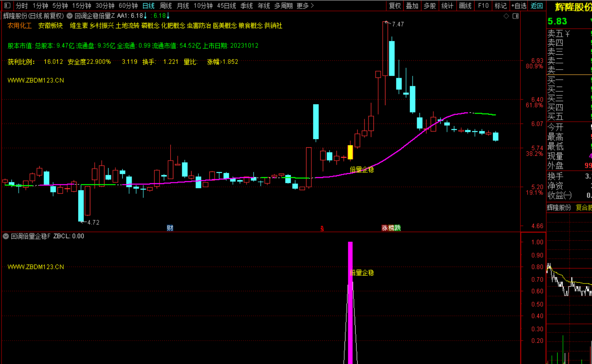Click the 财 financial marker icon
Screen dimensions: 592x364
pyautogui.click(x=170, y=228)
